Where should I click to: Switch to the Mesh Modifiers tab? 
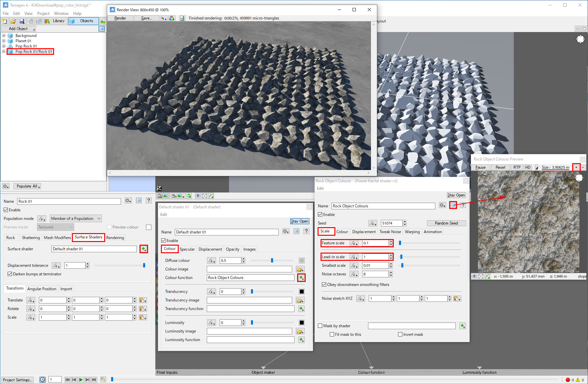click(x=57, y=237)
